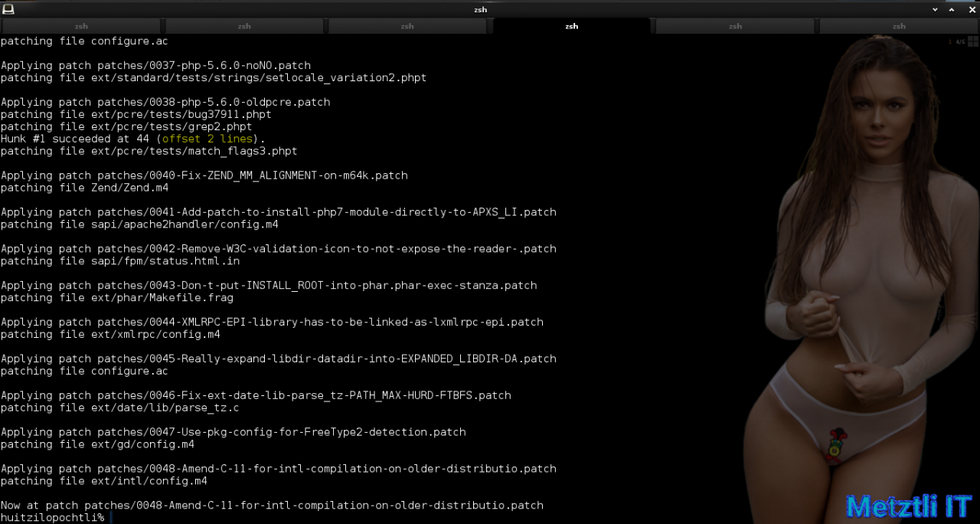Maximize the zsh terminal window

pyautogui.click(x=952, y=9)
